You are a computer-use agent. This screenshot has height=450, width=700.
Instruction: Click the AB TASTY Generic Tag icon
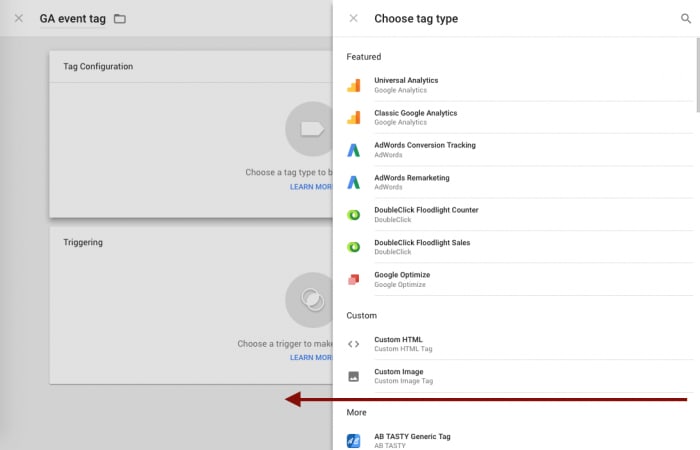(354, 441)
